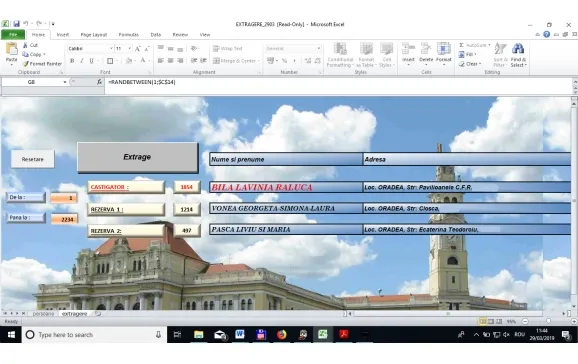Screen dimensions: 578x364
Task: Switch to the Insert ribbon tab
Action: coord(63,35)
